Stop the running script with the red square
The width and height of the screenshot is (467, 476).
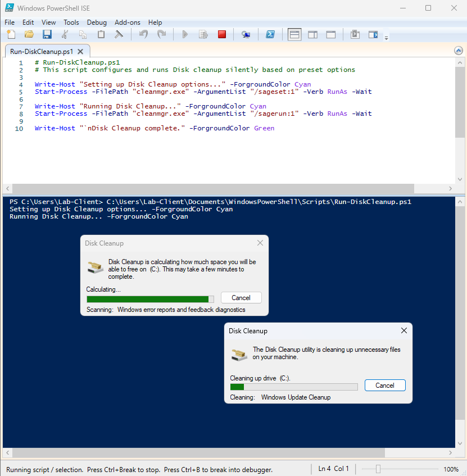point(221,34)
